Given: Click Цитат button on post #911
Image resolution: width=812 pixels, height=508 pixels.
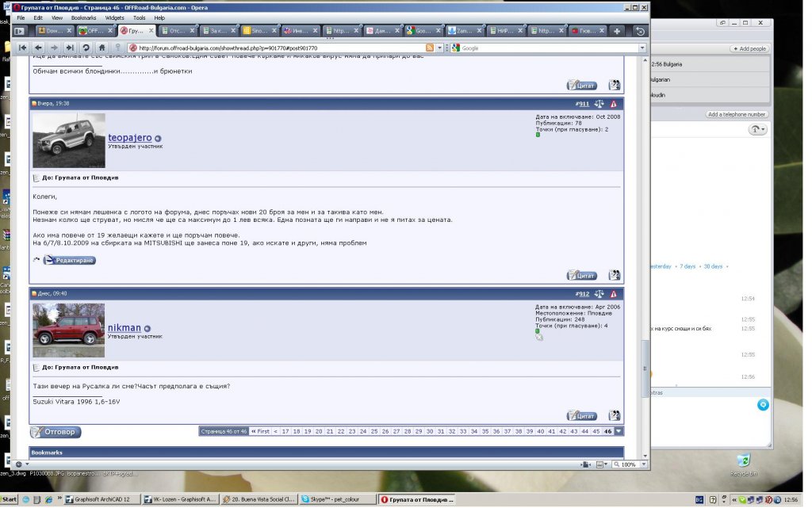Looking at the screenshot, I should [582, 275].
